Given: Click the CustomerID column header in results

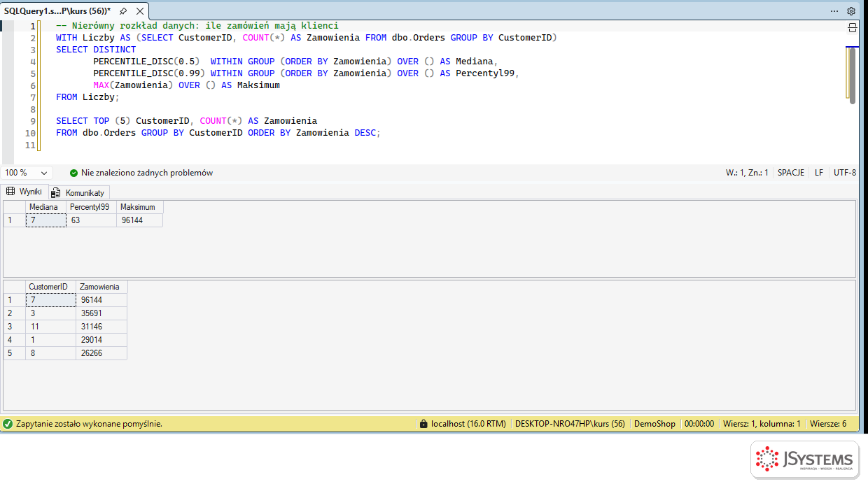Looking at the screenshot, I should (50, 287).
